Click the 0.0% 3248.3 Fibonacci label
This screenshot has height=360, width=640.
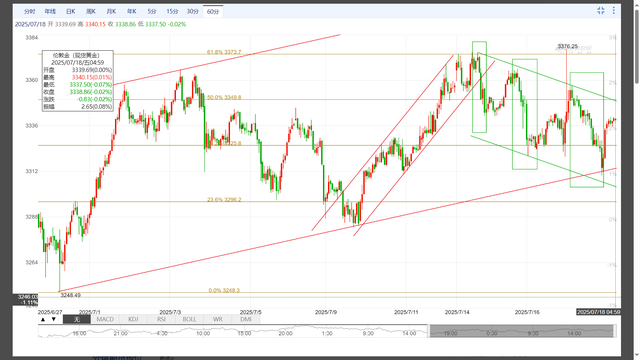(224, 290)
